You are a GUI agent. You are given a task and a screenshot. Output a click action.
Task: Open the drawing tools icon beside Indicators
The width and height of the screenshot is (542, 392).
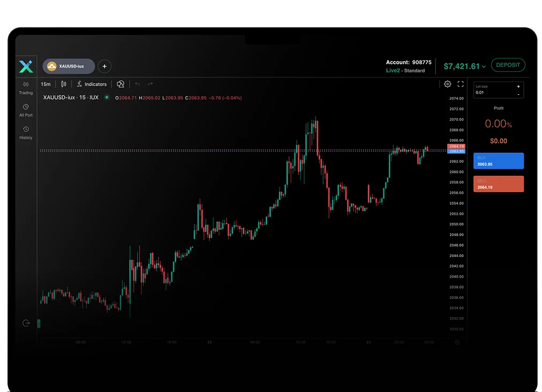tap(121, 84)
